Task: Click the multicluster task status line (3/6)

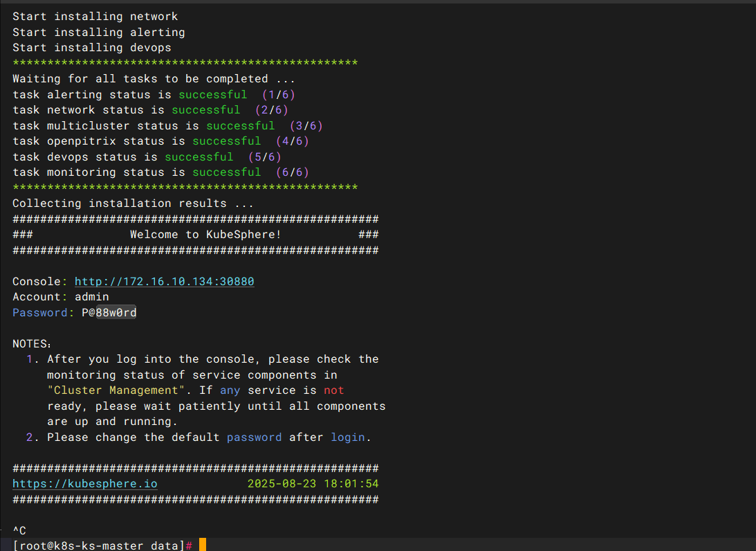Action: pos(168,126)
